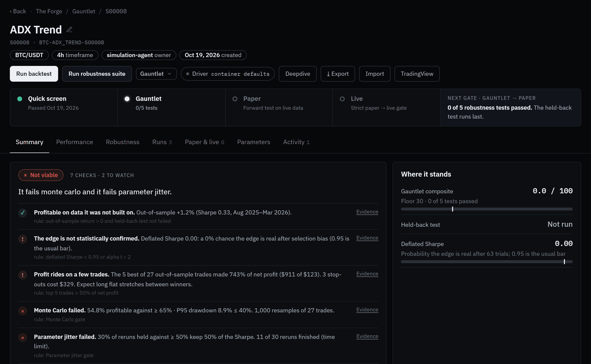591x364 pixels.
Task: Open The Forge breadcrumb
Action: (x=49, y=11)
